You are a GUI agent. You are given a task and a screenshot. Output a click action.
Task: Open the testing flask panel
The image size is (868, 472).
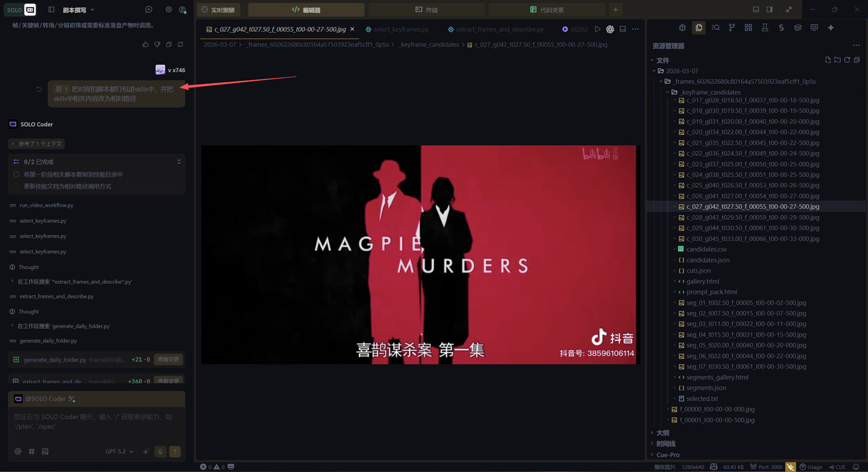tap(764, 28)
